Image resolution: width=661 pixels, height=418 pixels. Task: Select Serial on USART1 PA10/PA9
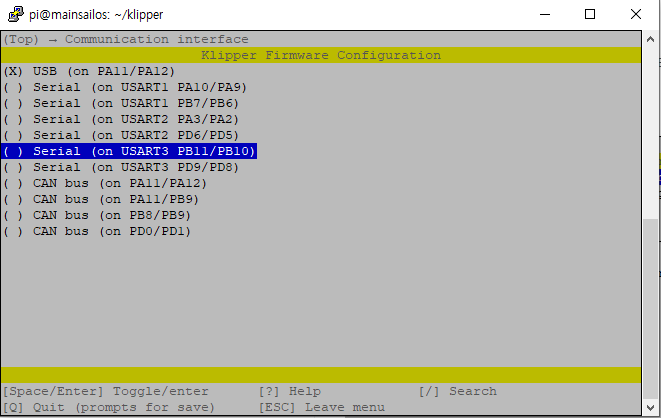[x=125, y=87]
